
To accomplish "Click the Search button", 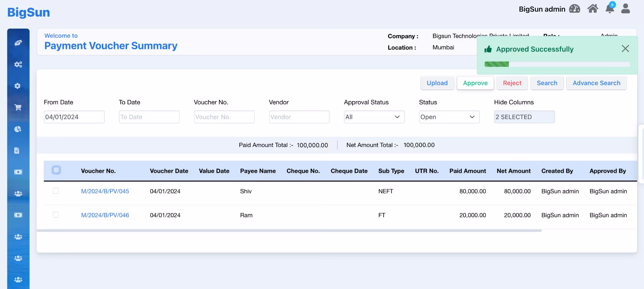I will 547,83.
